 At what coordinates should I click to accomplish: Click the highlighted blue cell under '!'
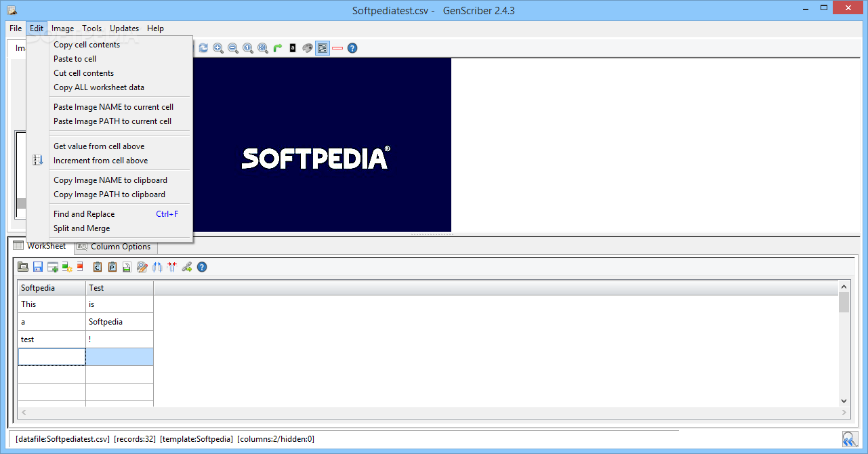tap(120, 357)
